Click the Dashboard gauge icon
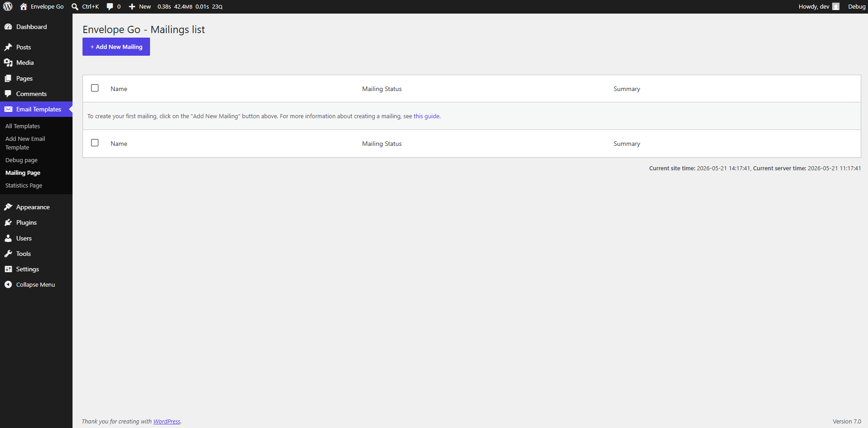The width and height of the screenshot is (868, 428). [x=8, y=27]
